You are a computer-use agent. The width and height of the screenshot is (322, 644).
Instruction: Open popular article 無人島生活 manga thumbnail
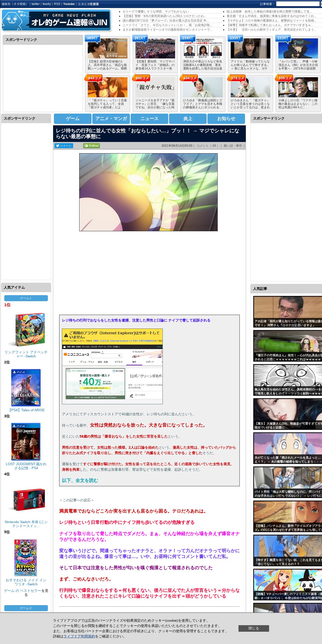tap(288, 380)
